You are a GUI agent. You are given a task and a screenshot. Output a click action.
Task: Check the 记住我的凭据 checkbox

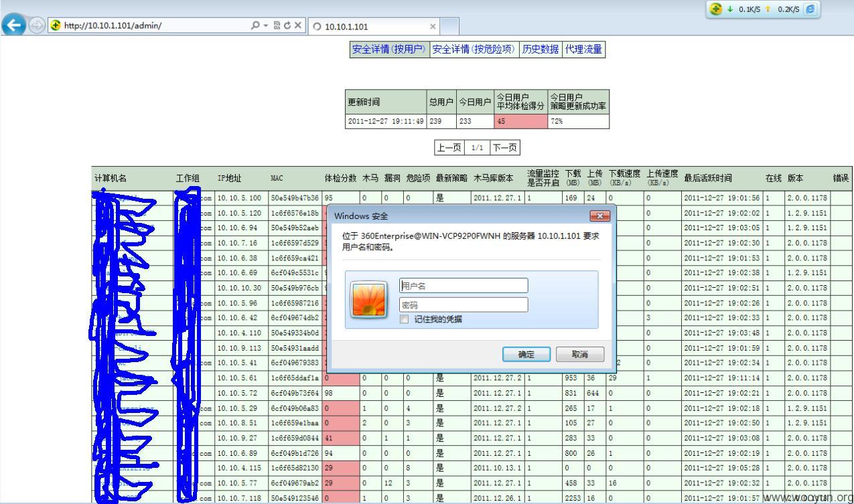pos(404,319)
